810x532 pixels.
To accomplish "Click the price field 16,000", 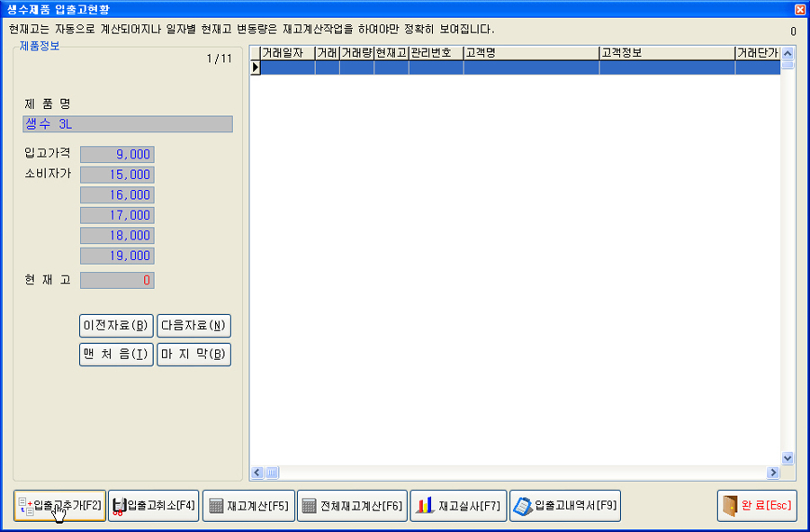I will [x=117, y=194].
